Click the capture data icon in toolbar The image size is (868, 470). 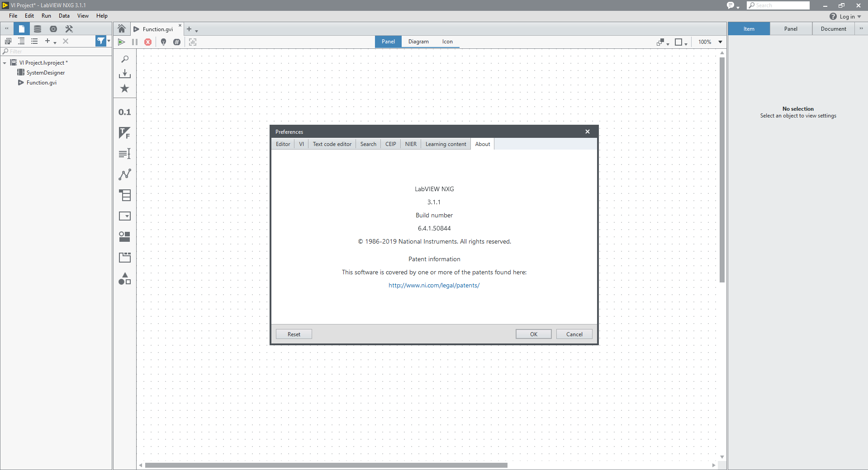click(x=193, y=42)
